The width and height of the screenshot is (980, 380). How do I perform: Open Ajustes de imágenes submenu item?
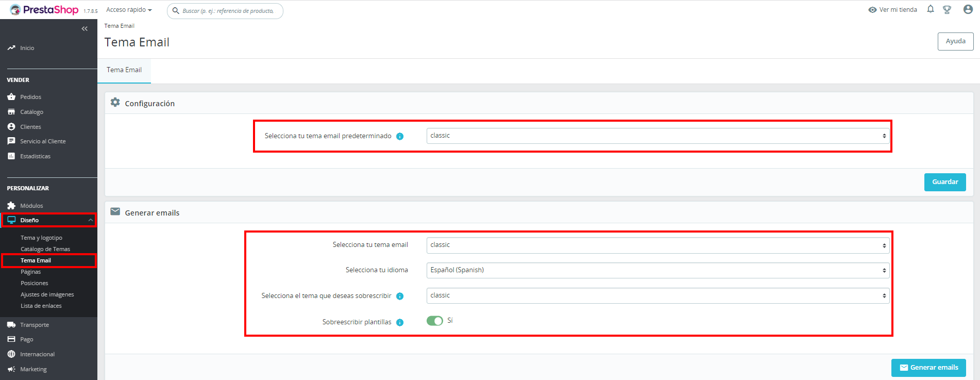47,294
